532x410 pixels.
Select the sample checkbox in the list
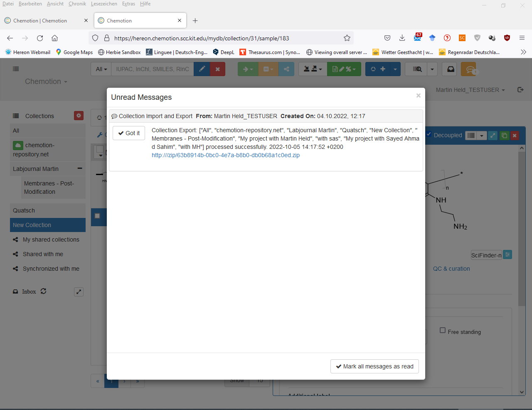(x=97, y=216)
